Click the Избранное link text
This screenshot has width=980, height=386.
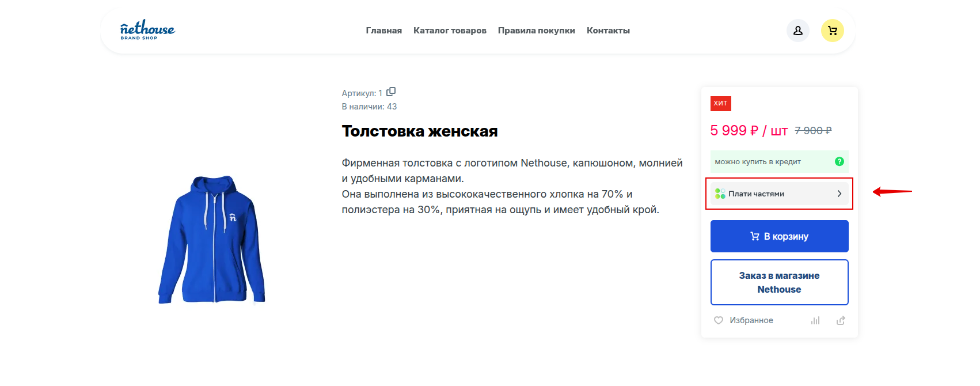pos(751,320)
